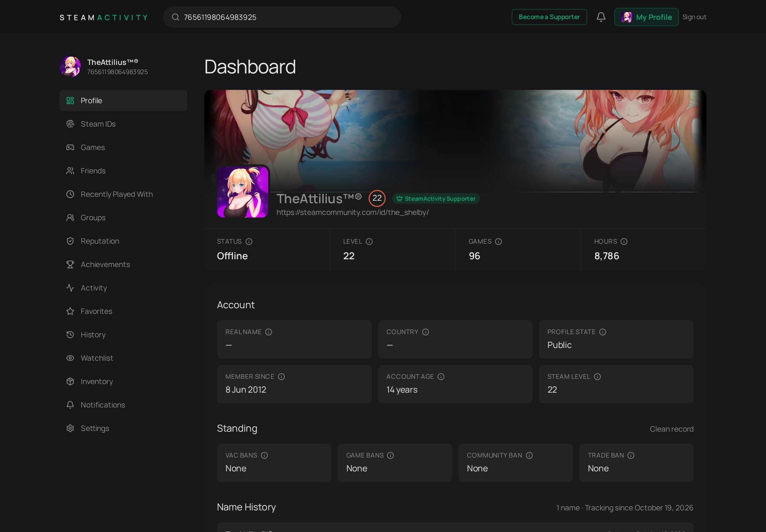Click the info icon beside VAC BANS

(264, 455)
